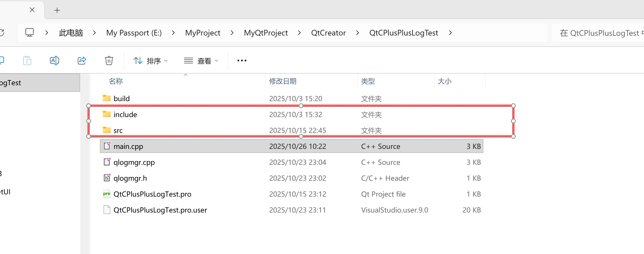Select the include folder icon
Viewport: 644px width, 254px height.
point(107,114)
